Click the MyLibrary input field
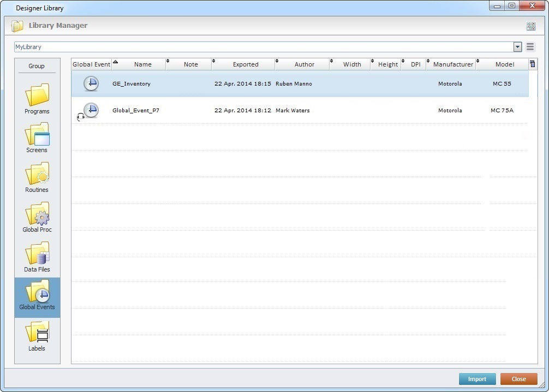Viewport: 549px width, 392px height. click(x=264, y=47)
